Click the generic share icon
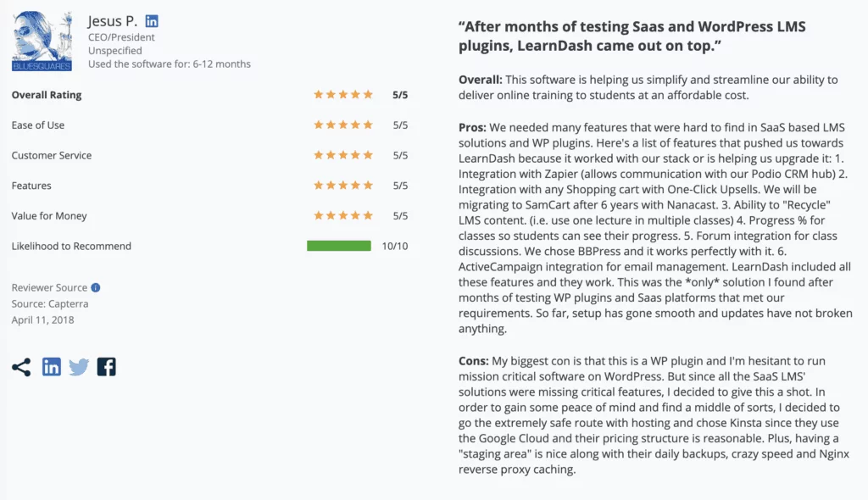The width and height of the screenshot is (868, 500). [21, 367]
